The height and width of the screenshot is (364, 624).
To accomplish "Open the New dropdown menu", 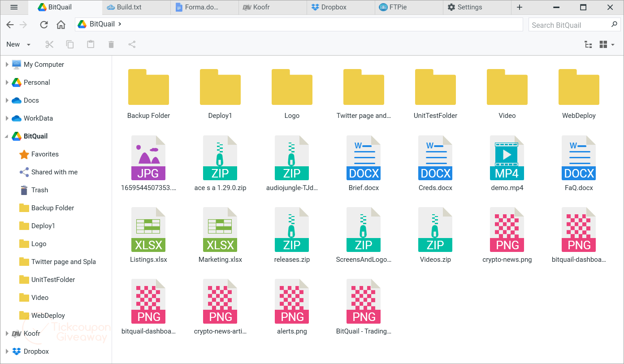I will pos(18,44).
